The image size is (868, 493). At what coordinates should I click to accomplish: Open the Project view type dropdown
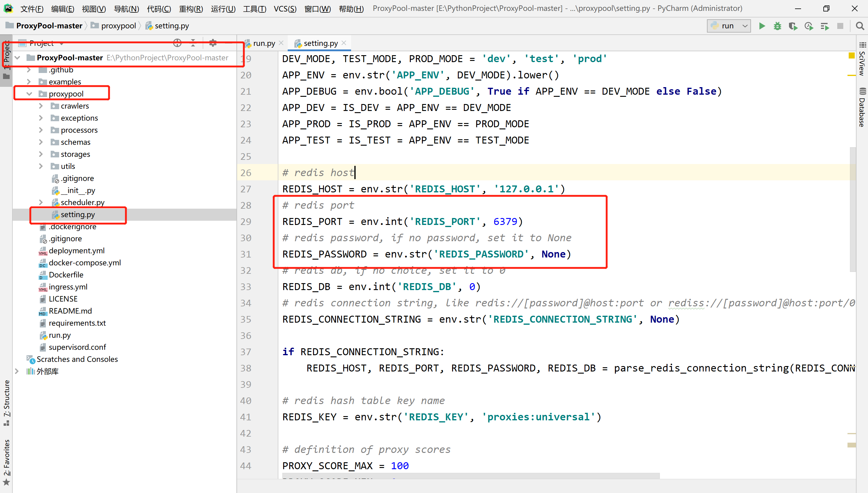(x=61, y=43)
